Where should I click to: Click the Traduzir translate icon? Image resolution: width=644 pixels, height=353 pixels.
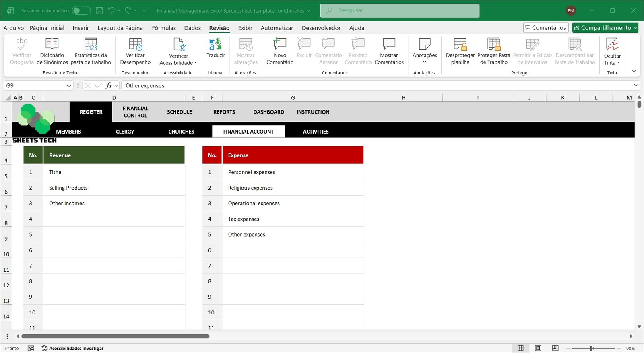pyautogui.click(x=215, y=44)
